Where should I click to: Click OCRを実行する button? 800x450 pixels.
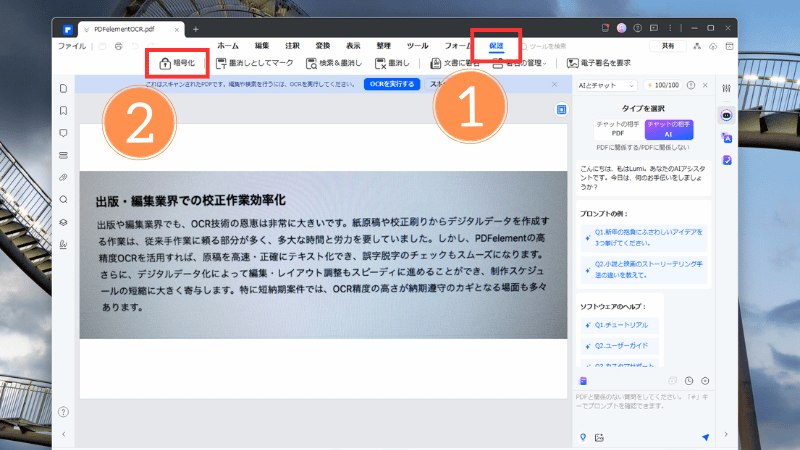click(x=392, y=84)
